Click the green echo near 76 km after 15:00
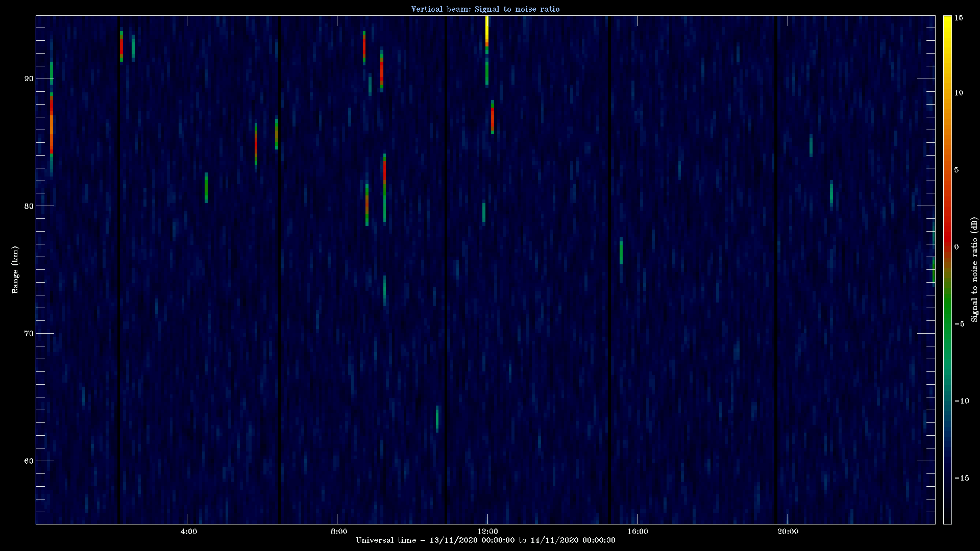980x551 pixels. 621,251
